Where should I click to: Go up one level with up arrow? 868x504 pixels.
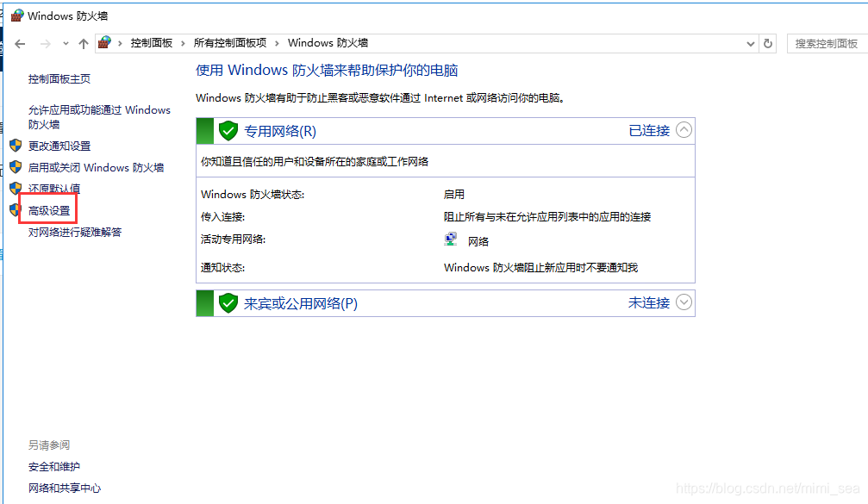[84, 44]
